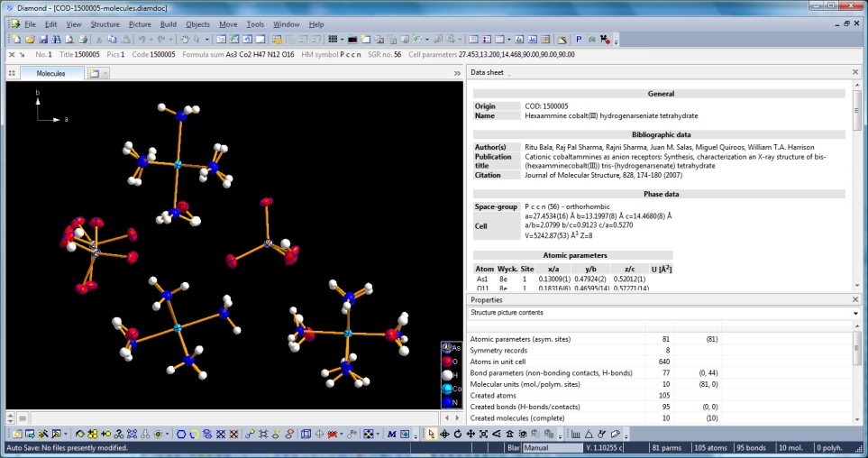Close the Data sheet panel
868x458 pixels.
click(855, 72)
